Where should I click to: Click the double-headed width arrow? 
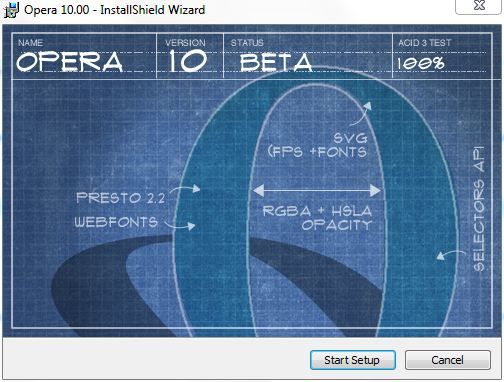click(317, 190)
